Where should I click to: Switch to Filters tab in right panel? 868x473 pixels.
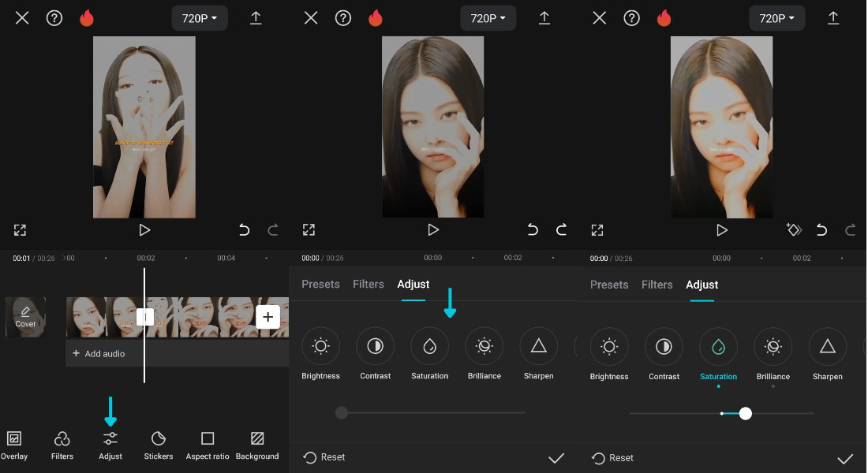(x=657, y=285)
